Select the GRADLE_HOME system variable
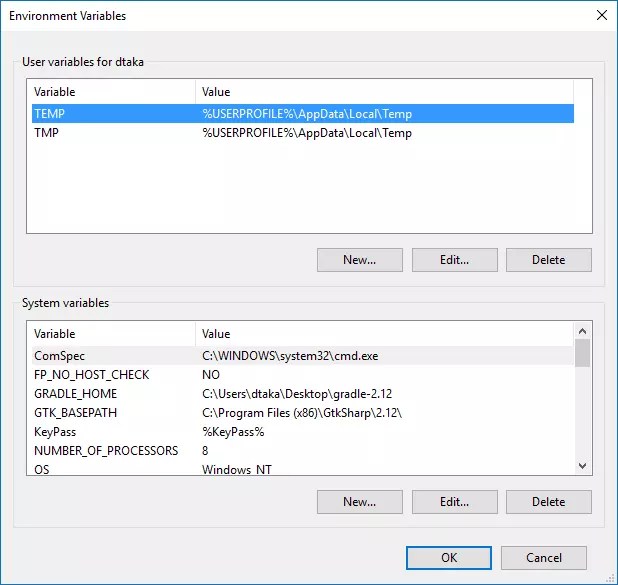618x585 pixels. tap(303, 393)
